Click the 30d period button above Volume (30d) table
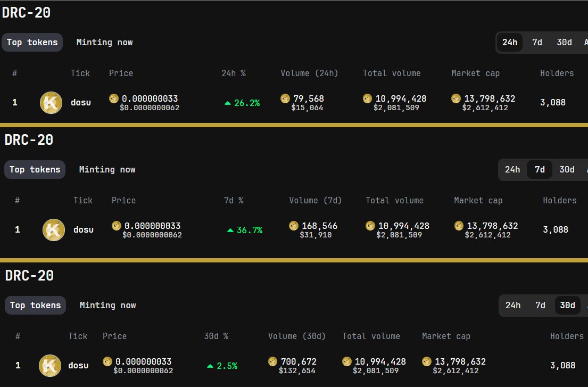Screen dimensions: 588x387 tap(568, 305)
